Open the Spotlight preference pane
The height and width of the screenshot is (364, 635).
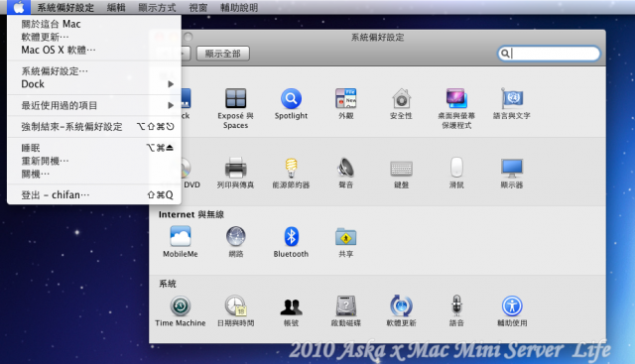[x=291, y=104]
